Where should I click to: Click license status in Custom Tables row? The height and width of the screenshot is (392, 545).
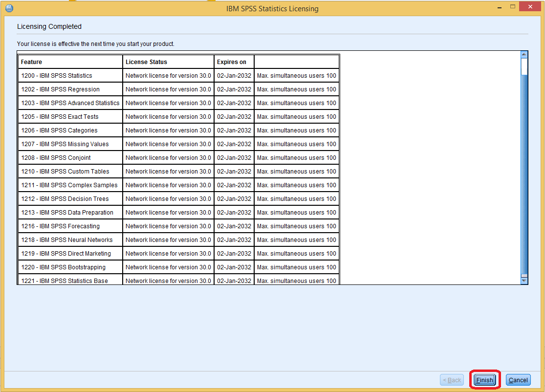tap(168, 172)
